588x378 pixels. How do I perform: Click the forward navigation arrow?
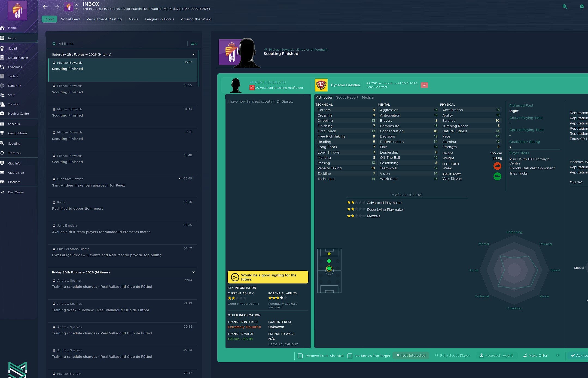coord(57,7)
